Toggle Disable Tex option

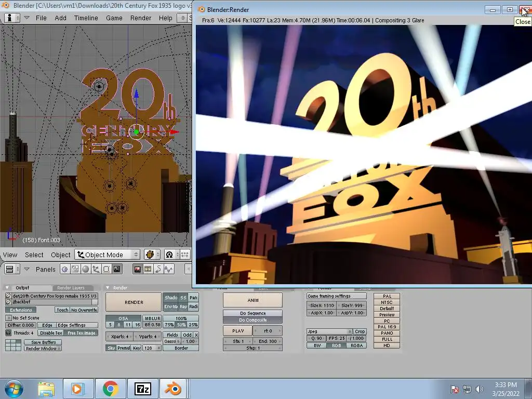51,333
